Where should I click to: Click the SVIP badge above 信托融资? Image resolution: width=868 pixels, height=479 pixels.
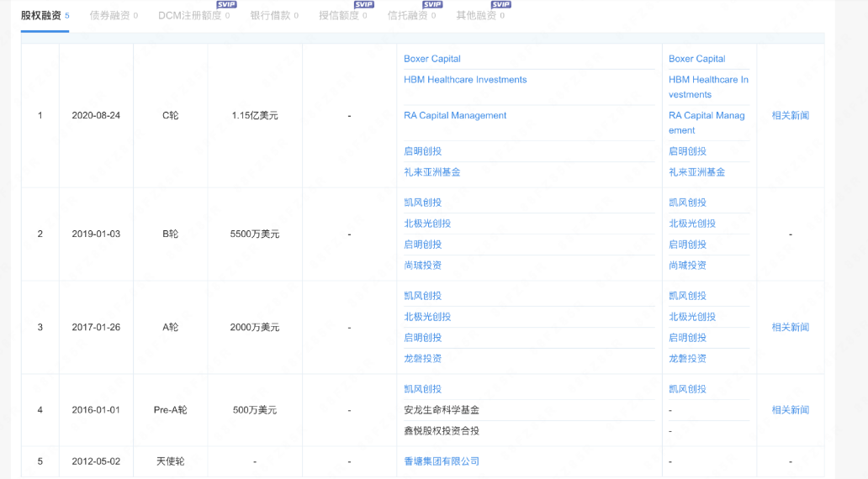[x=432, y=4]
